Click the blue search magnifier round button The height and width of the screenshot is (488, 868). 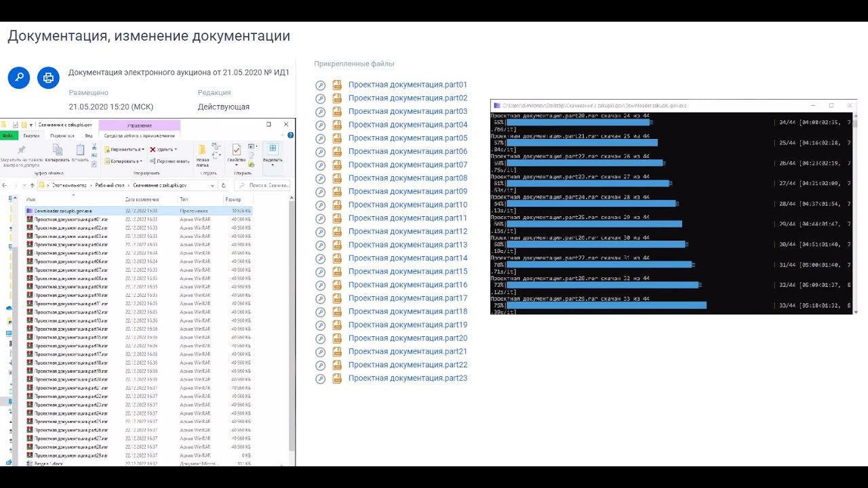18,77
